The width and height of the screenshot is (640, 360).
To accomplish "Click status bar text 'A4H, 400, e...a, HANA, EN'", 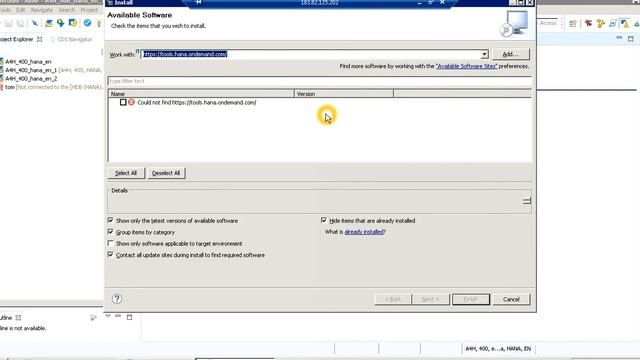I will 498,349.
